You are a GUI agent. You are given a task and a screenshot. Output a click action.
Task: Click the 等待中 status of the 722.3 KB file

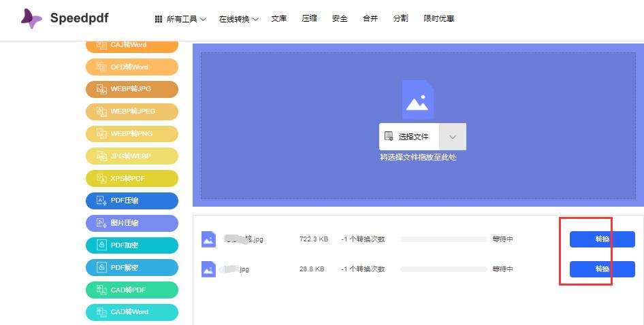click(502, 239)
